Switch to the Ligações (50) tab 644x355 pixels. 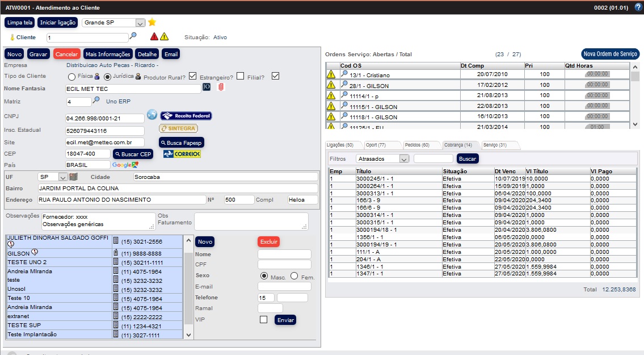[342, 145]
